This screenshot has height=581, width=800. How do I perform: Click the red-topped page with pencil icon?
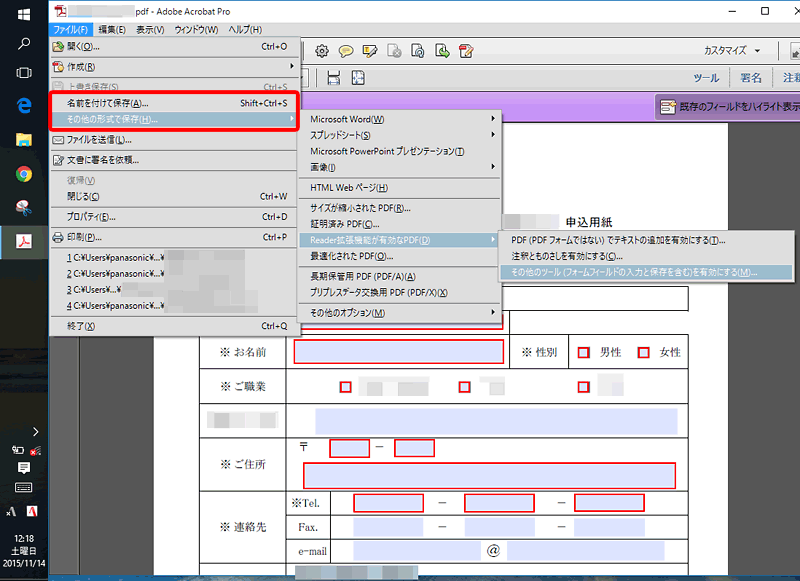(x=466, y=50)
